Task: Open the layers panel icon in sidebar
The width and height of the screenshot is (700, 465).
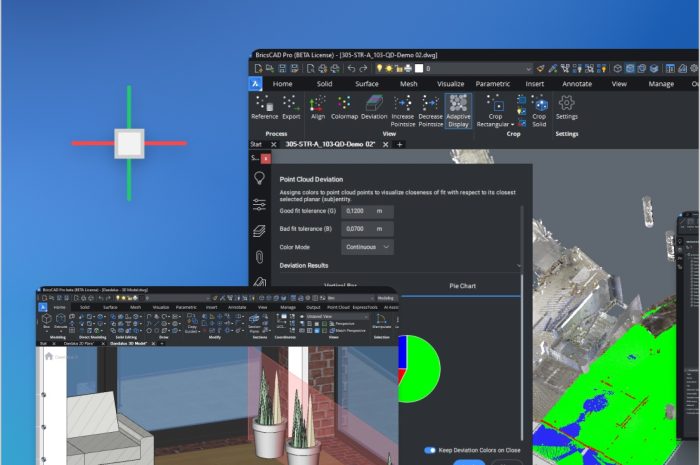Action: pyautogui.click(x=259, y=231)
